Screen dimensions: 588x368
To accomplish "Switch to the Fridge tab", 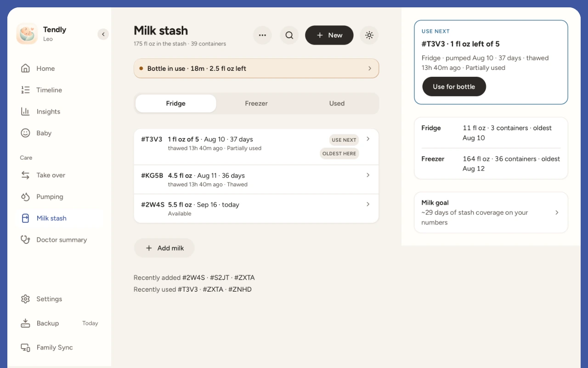I will pos(176,103).
